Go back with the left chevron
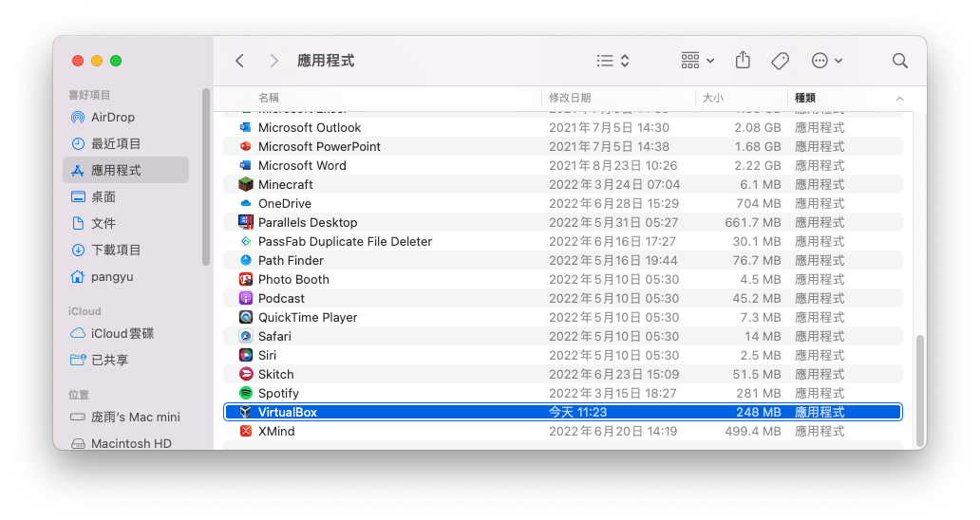Viewport: 980px width, 520px height. 239,61
